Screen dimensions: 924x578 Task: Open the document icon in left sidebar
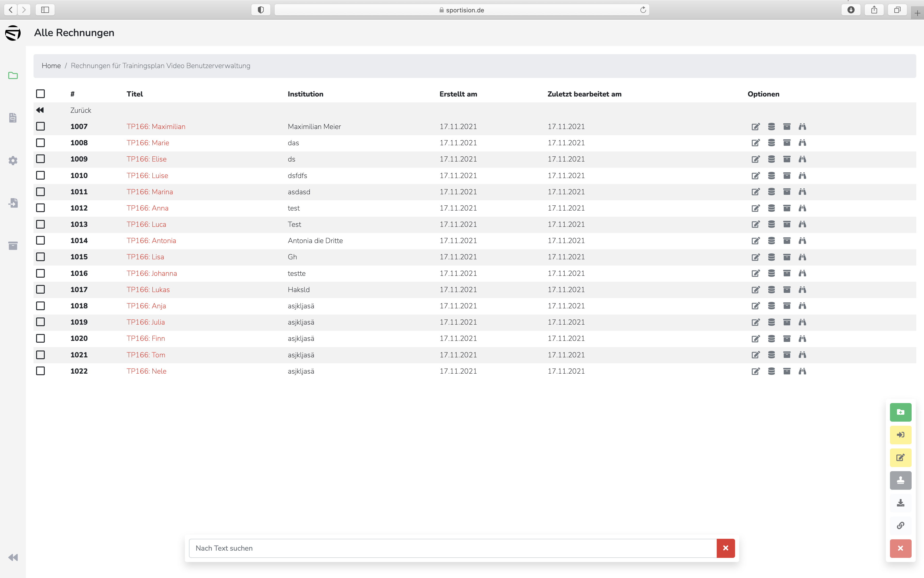pyautogui.click(x=13, y=118)
